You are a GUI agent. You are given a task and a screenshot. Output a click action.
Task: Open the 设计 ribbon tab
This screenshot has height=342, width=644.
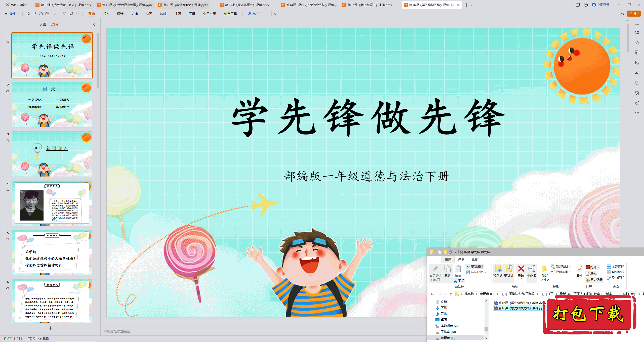tap(120, 14)
